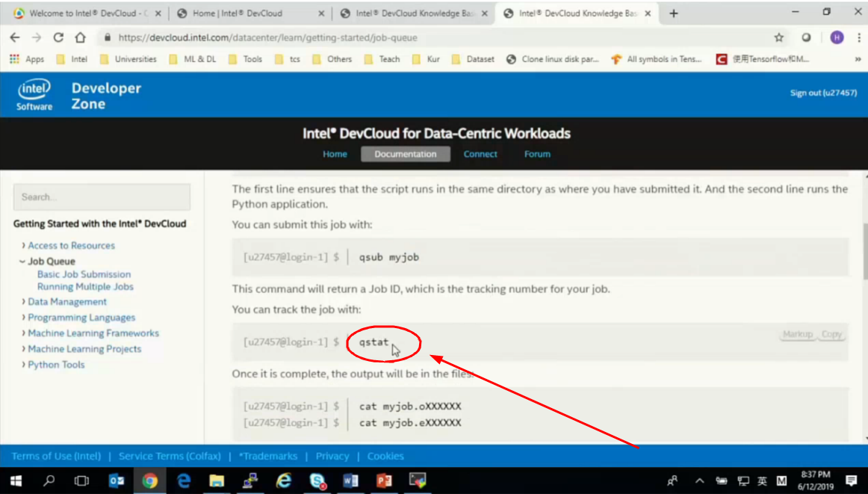Screen dimensions: 868x494
Task: Open the ML & DL bookmark folder
Action: click(x=192, y=59)
